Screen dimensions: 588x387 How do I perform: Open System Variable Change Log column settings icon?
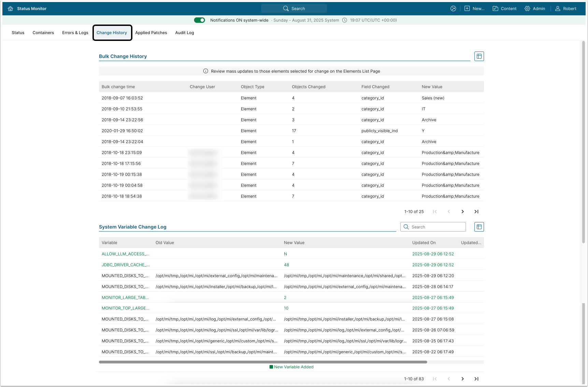coord(479,227)
